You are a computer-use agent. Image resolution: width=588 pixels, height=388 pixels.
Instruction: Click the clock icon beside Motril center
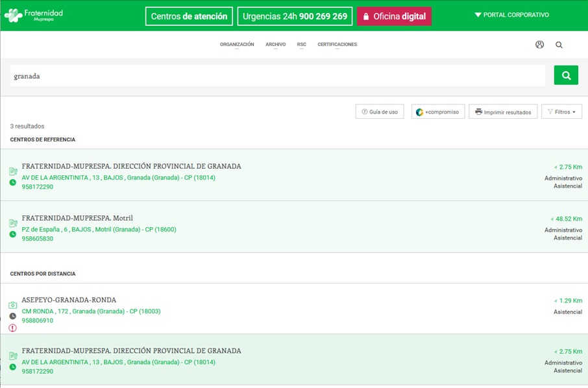(x=13, y=234)
